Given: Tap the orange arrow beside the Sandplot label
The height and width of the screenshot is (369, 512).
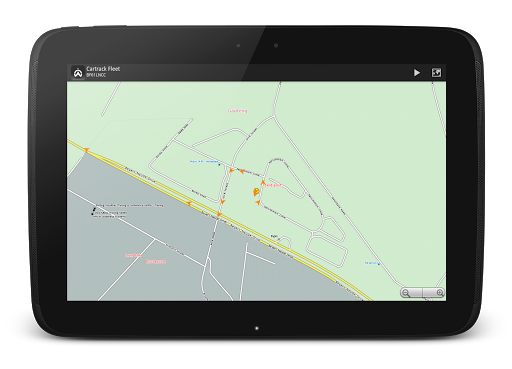Looking at the screenshot, I should [263, 183].
